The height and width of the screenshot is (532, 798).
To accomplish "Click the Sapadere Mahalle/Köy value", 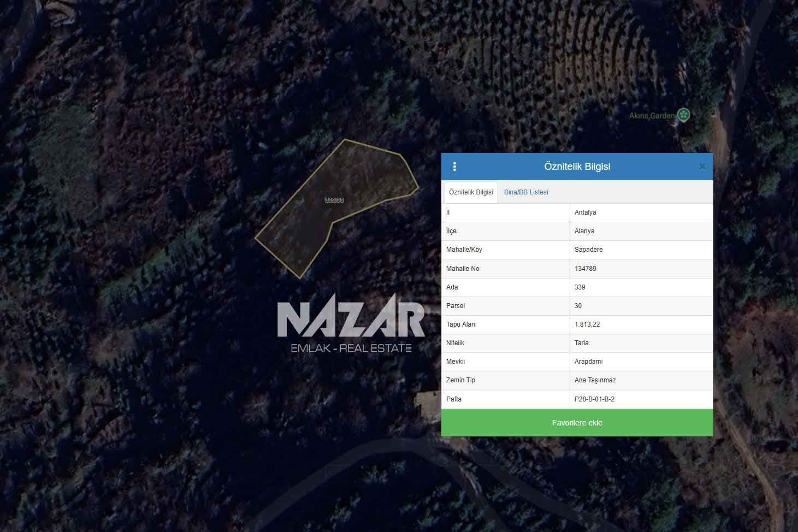I will pos(588,250).
